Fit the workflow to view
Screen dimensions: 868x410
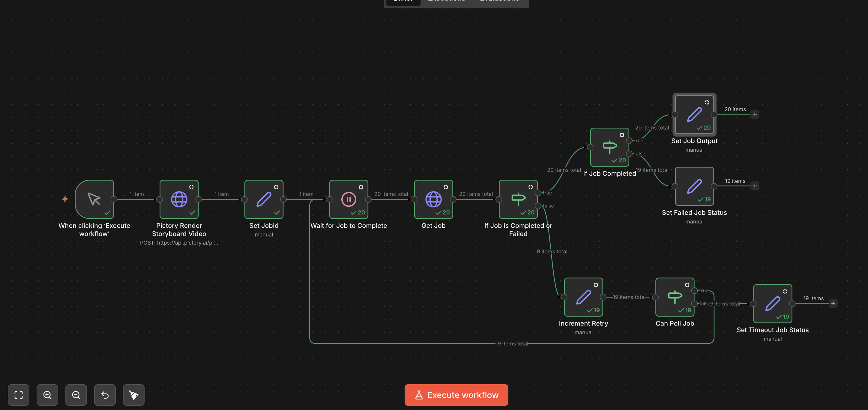[x=19, y=395]
